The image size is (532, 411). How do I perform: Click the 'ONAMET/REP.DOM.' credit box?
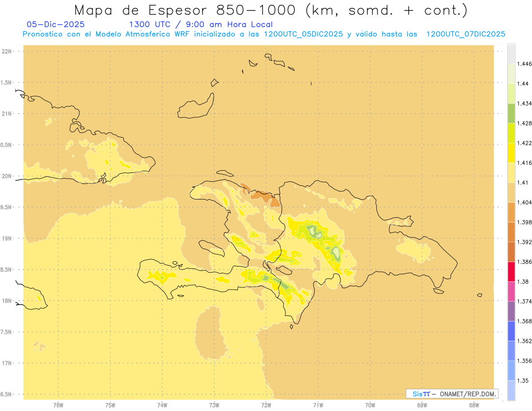click(452, 394)
